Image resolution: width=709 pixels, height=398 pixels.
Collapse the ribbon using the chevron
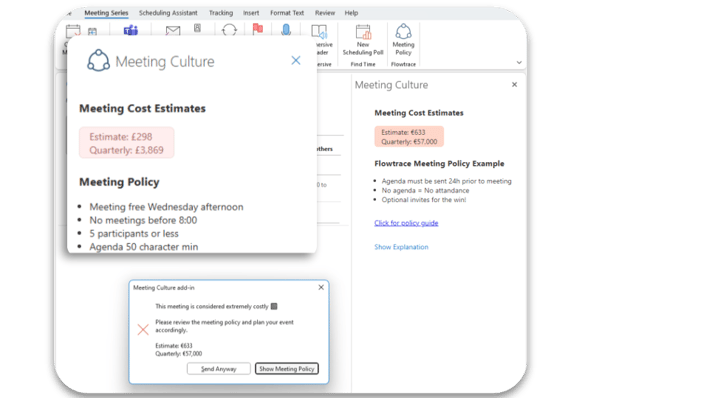pos(519,62)
